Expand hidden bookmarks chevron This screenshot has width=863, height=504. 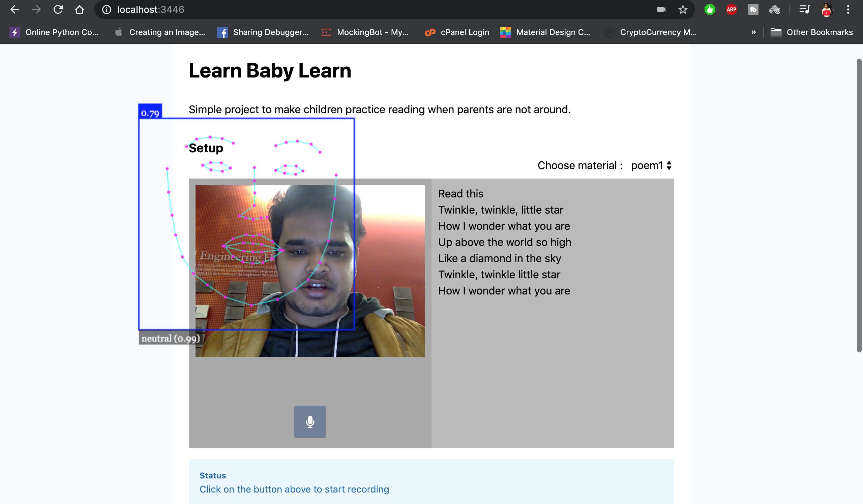(753, 32)
